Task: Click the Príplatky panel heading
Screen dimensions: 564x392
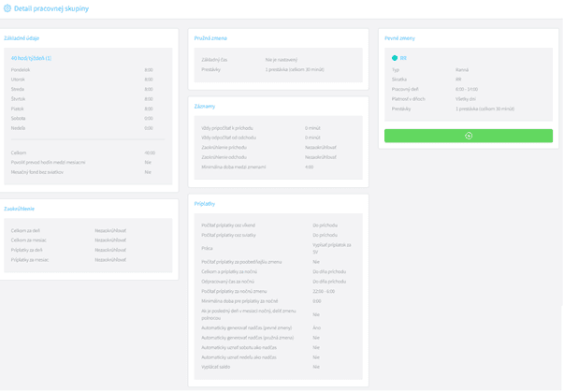Action: click(205, 203)
